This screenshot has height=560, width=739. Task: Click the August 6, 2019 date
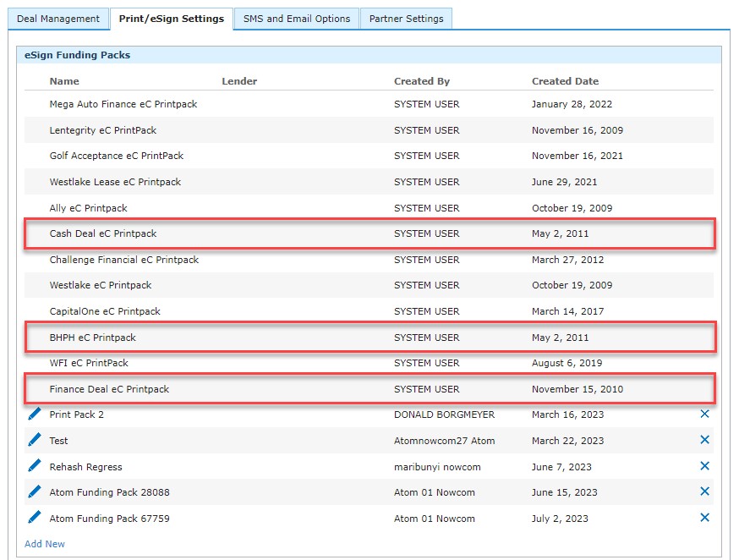[x=567, y=363]
